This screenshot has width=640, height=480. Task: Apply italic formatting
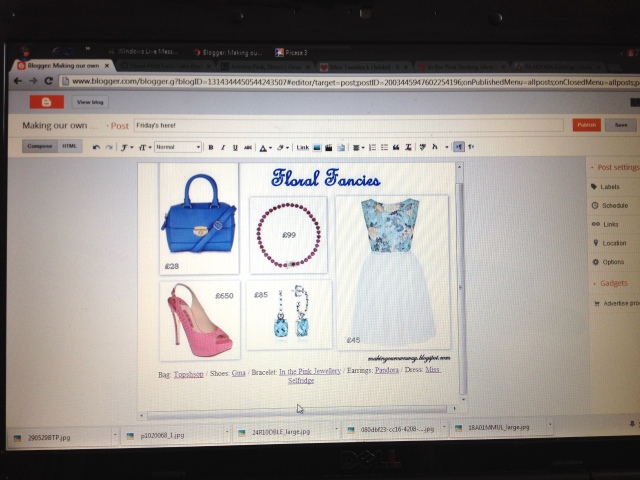pyautogui.click(x=223, y=147)
